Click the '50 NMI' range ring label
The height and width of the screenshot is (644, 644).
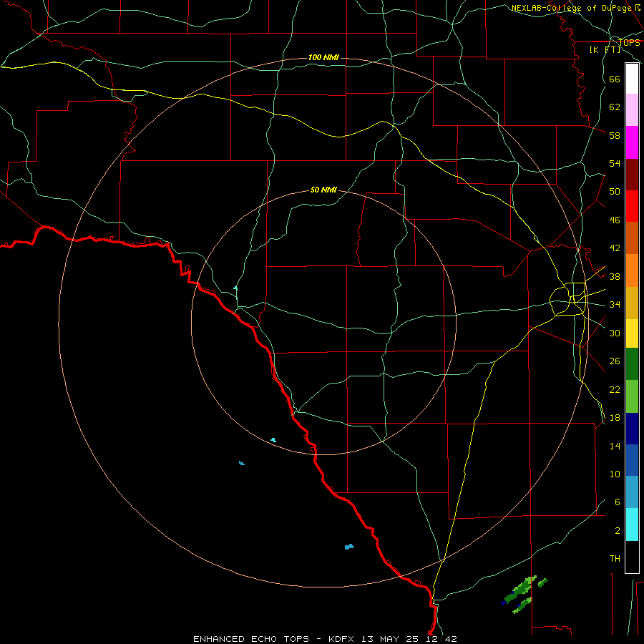323,190
